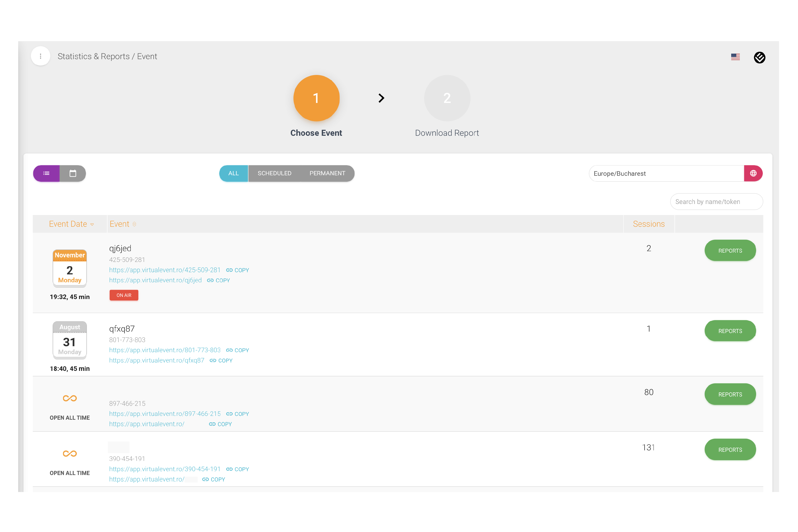Click the arrow between steps

(x=381, y=98)
